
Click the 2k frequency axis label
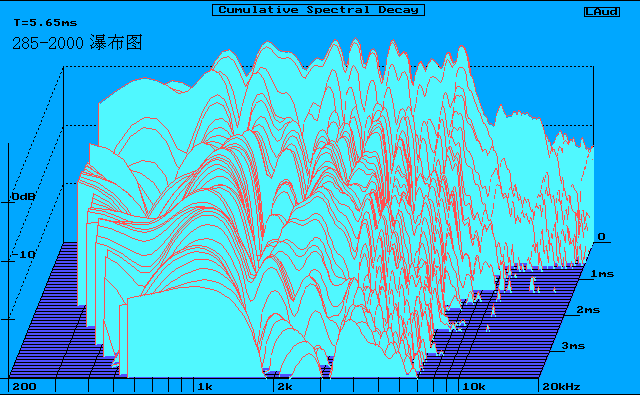pyautogui.click(x=285, y=386)
